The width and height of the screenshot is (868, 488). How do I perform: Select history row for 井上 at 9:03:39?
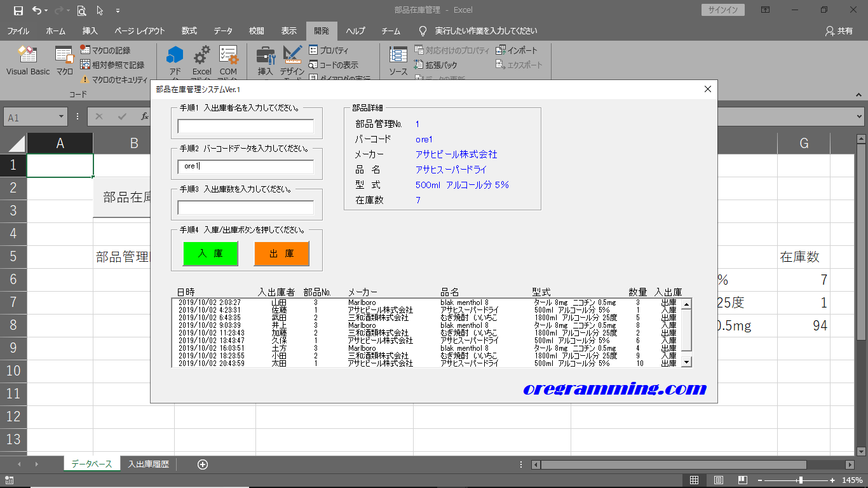(x=426, y=325)
